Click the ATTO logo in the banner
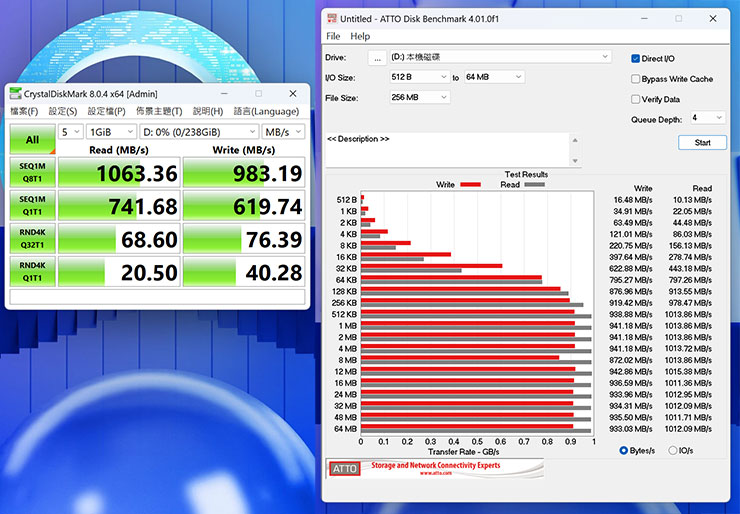The height and width of the screenshot is (514, 740). pyautogui.click(x=345, y=469)
